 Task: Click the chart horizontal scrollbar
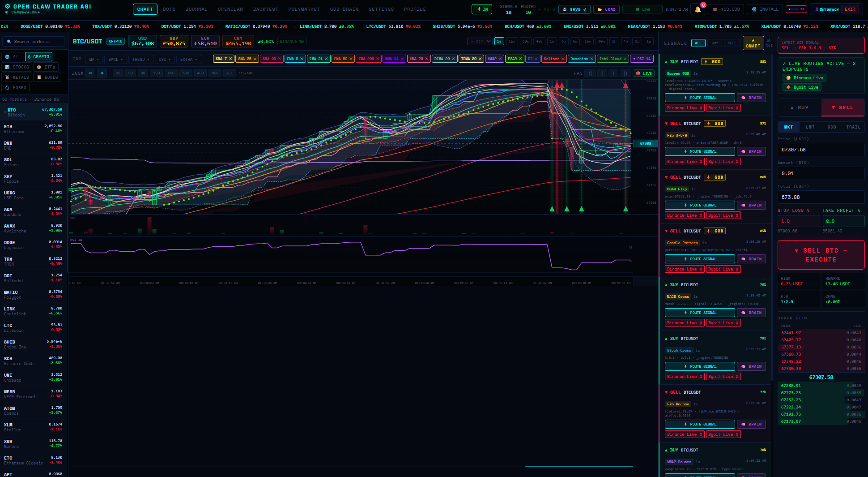pos(579,466)
